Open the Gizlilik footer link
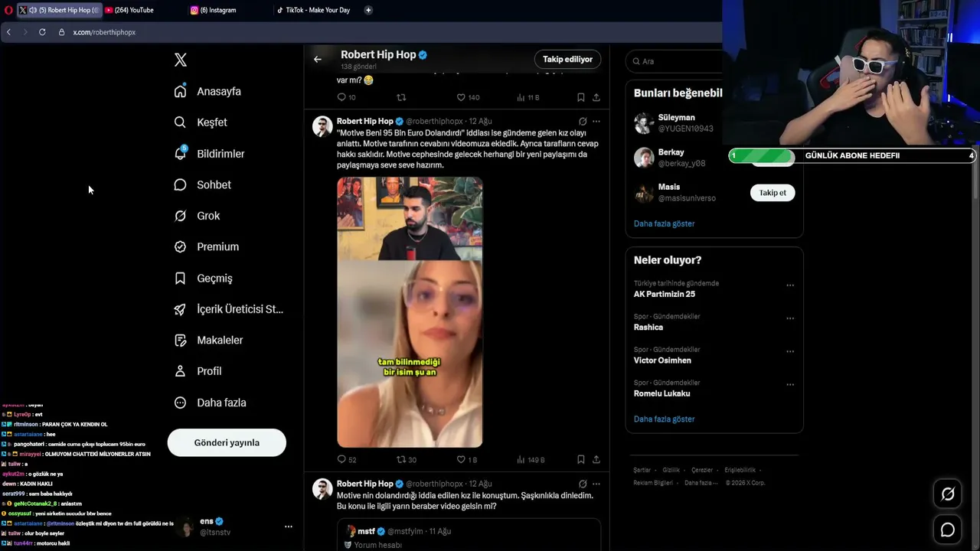 (x=671, y=470)
